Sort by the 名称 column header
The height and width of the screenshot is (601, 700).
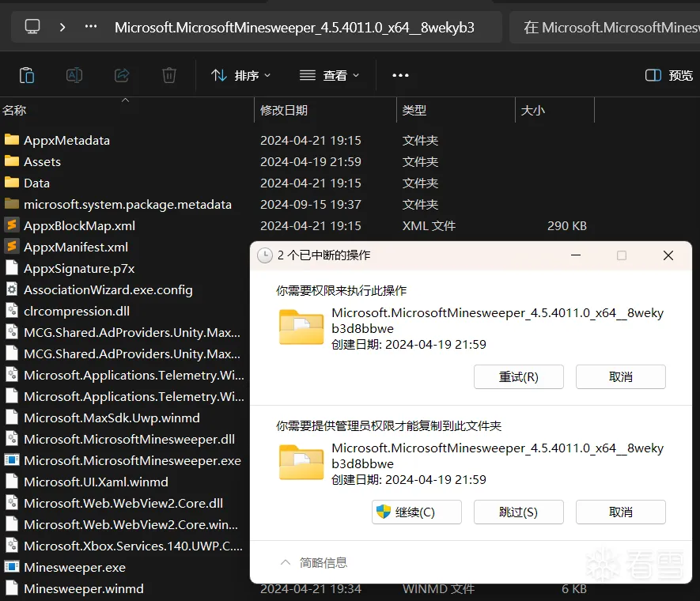point(14,110)
